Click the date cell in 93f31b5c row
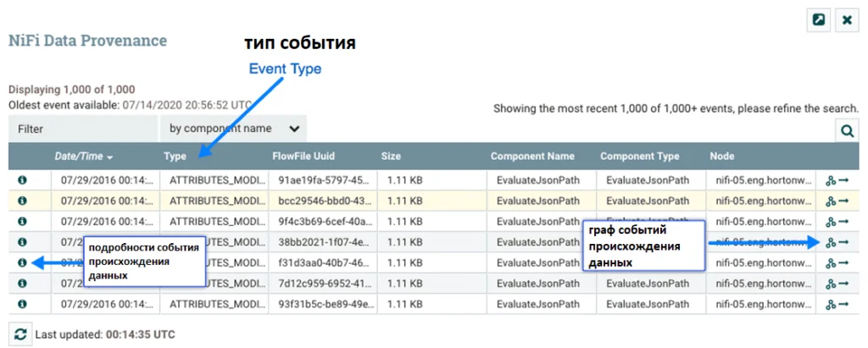868x348 pixels. (x=105, y=304)
